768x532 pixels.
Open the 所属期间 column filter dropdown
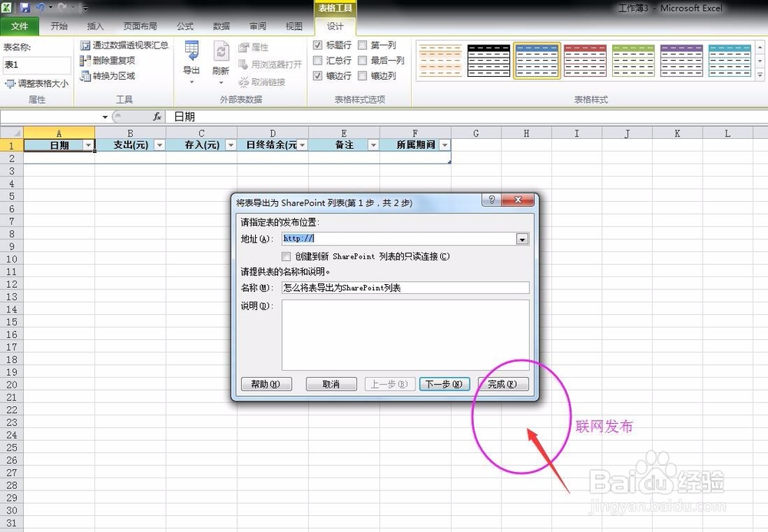[x=444, y=145]
